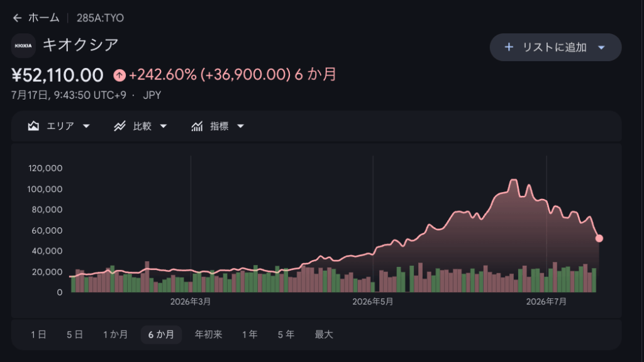
Task: Click the latest price dot on chart
Action: [x=599, y=239]
